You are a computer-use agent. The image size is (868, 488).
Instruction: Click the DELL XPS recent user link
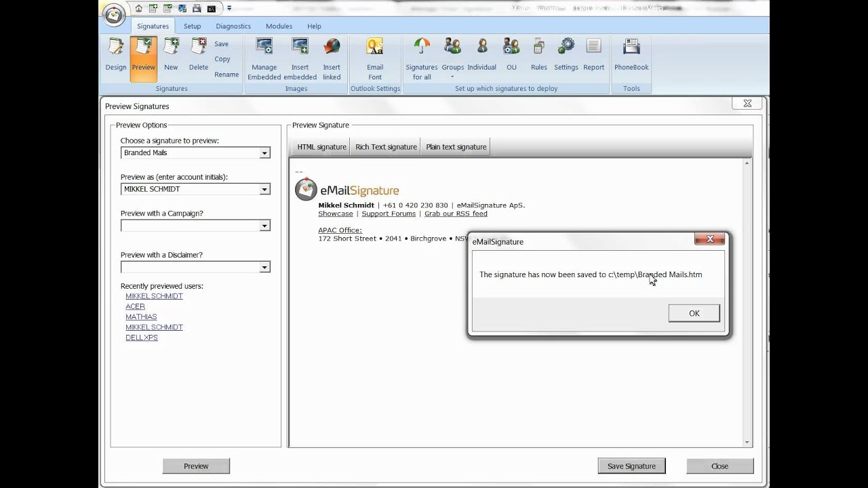(x=142, y=338)
